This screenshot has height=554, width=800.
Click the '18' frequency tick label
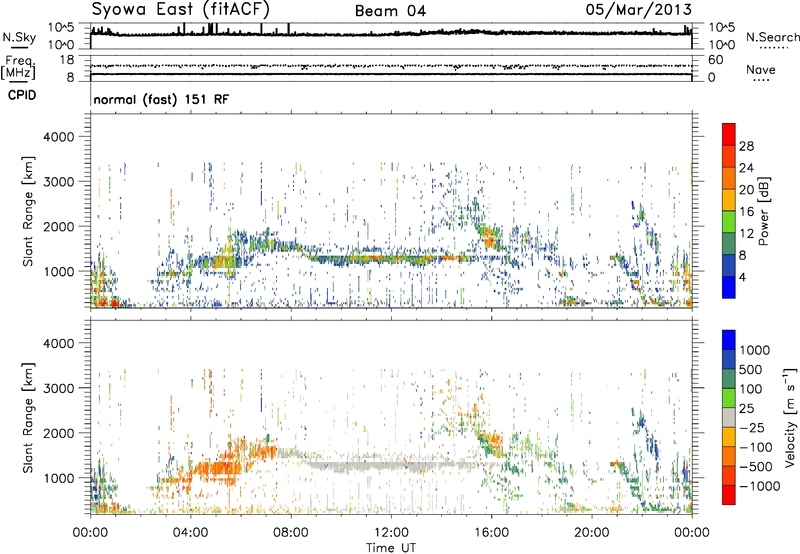[x=67, y=60]
